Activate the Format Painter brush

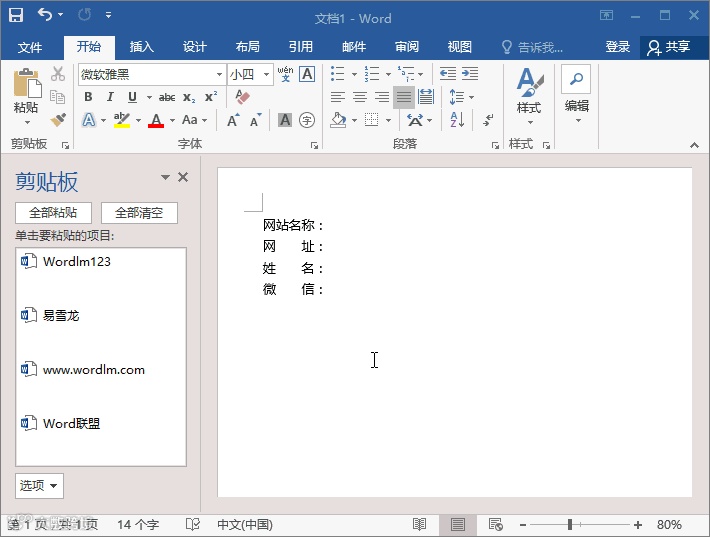click(58, 120)
